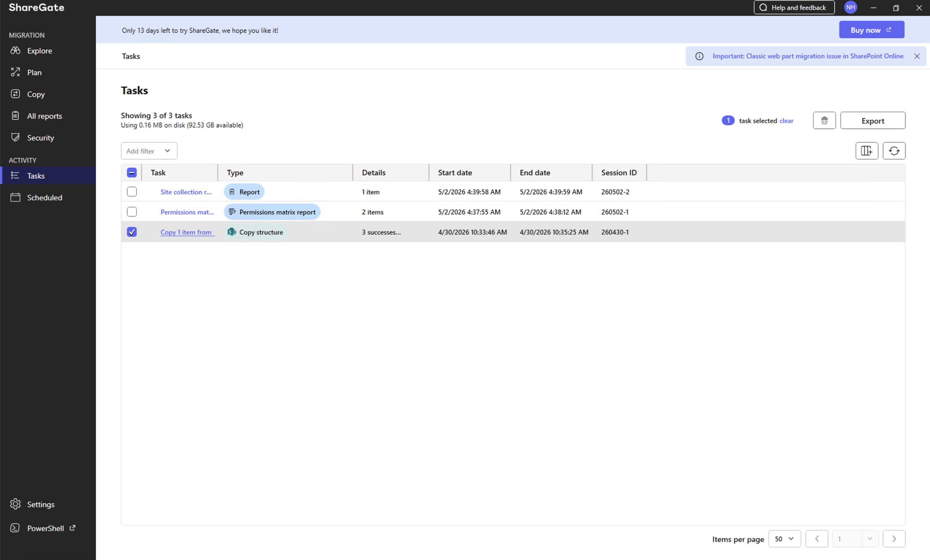Dismiss the important notice banner
This screenshot has width=930, height=560.
[917, 56]
